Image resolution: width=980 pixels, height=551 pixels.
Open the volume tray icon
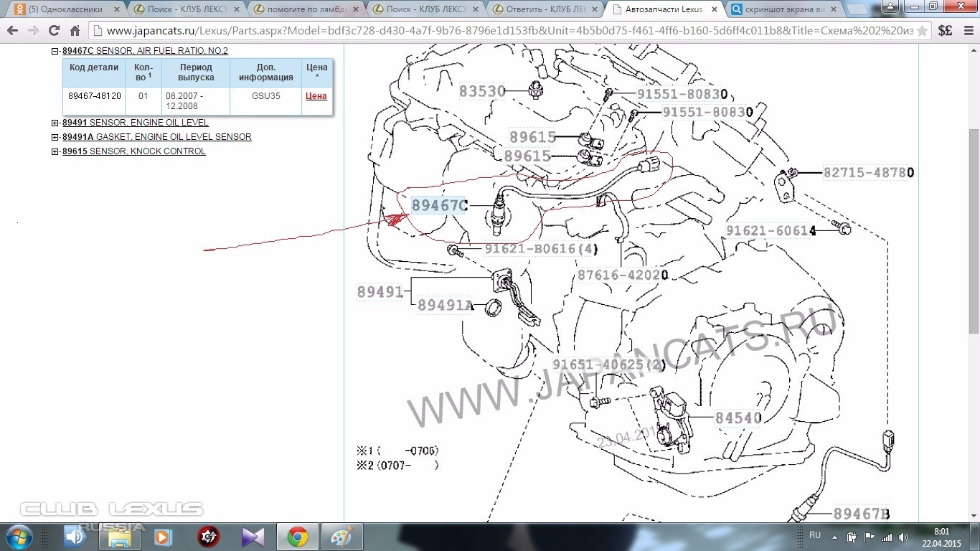pyautogui.click(x=904, y=537)
